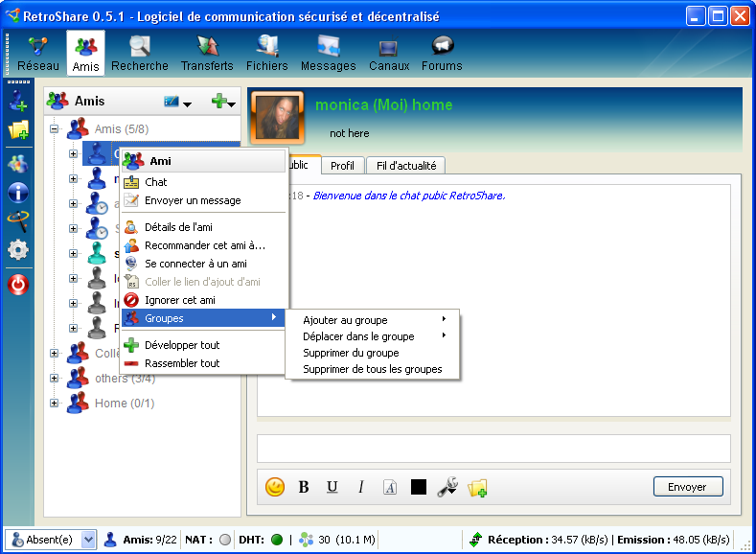
Task: Click the Envoyer button
Action: tap(688, 487)
